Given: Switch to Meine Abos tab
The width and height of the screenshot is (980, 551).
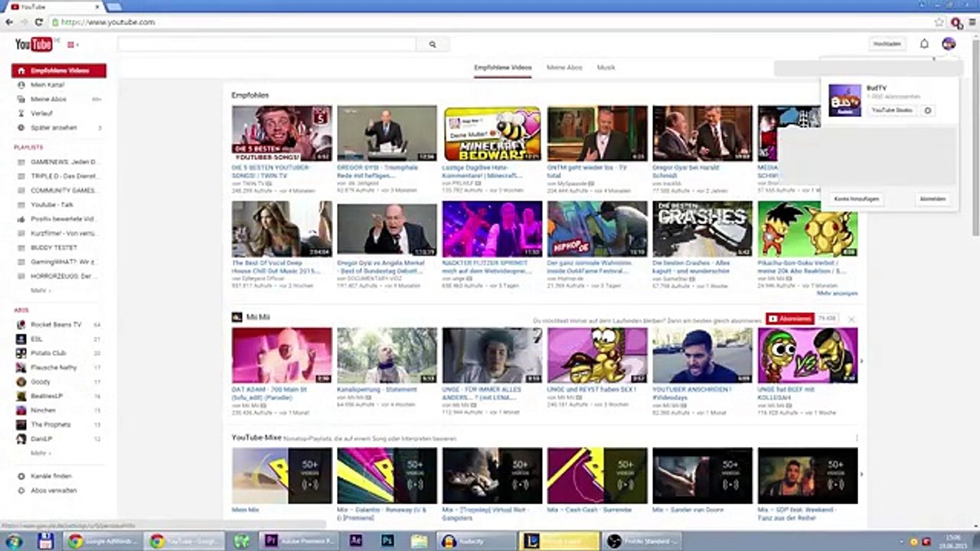Looking at the screenshot, I should click(564, 67).
